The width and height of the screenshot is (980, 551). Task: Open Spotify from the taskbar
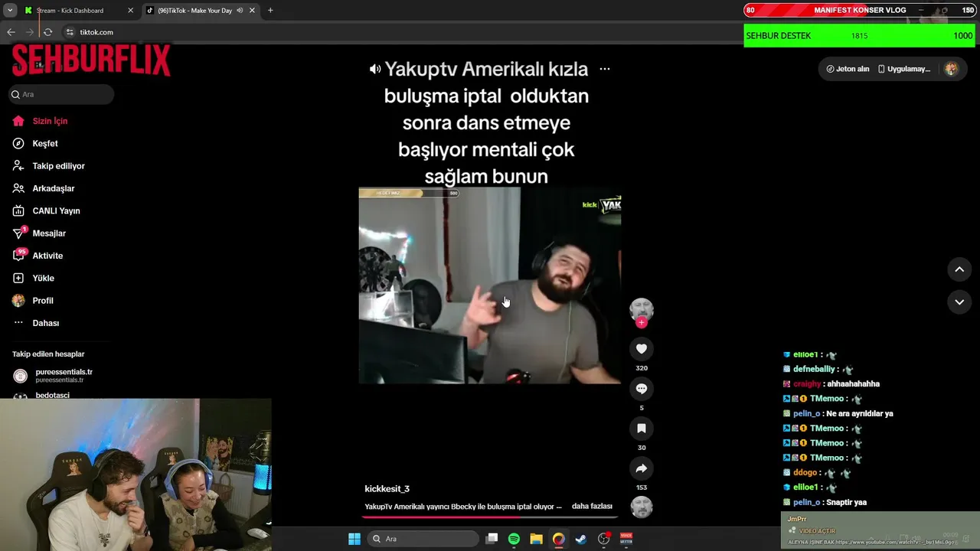coord(514,539)
